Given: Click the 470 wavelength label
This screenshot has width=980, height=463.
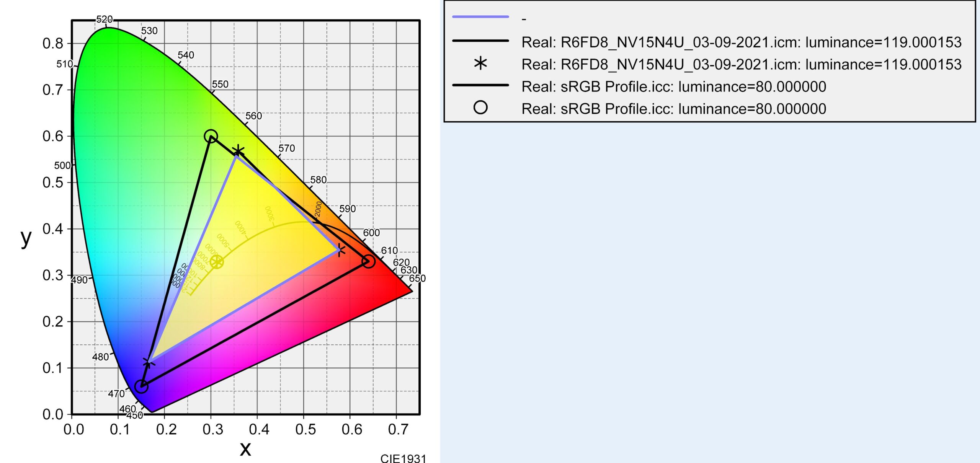Looking at the screenshot, I should tap(116, 394).
